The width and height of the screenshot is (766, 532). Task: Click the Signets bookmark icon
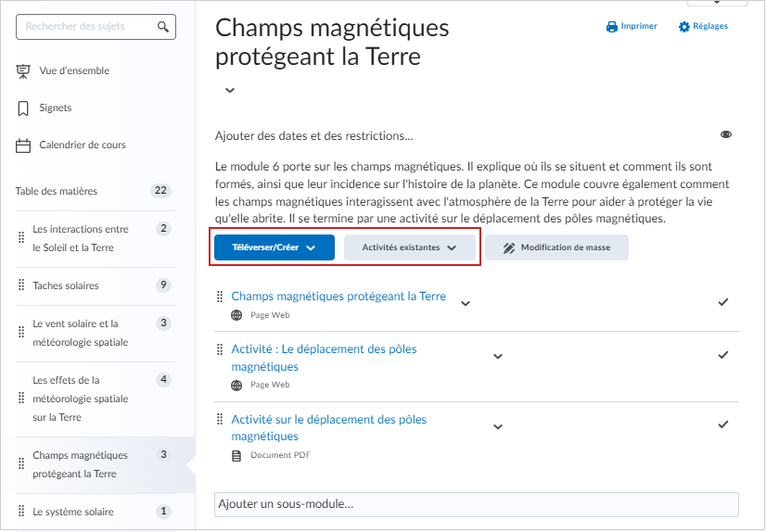(23, 108)
